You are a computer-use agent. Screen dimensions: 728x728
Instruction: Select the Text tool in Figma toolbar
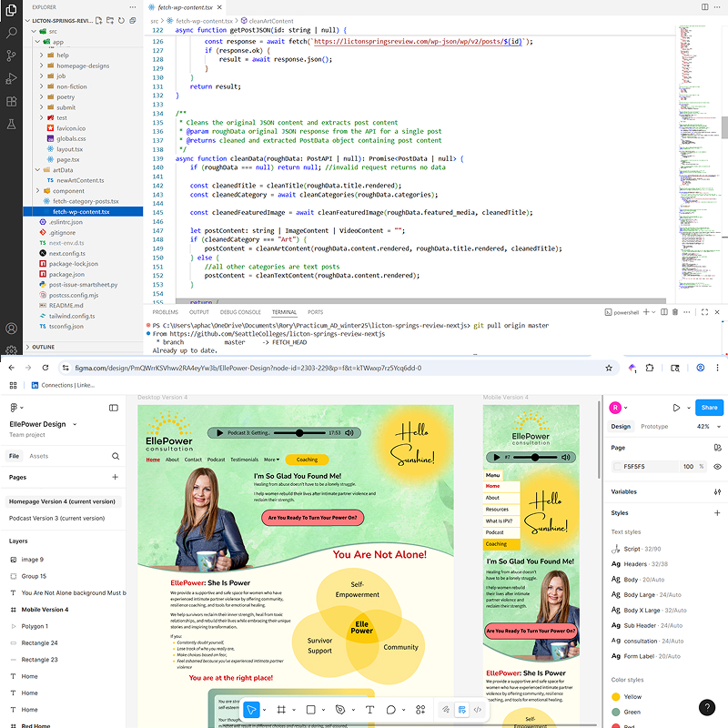[369, 709]
